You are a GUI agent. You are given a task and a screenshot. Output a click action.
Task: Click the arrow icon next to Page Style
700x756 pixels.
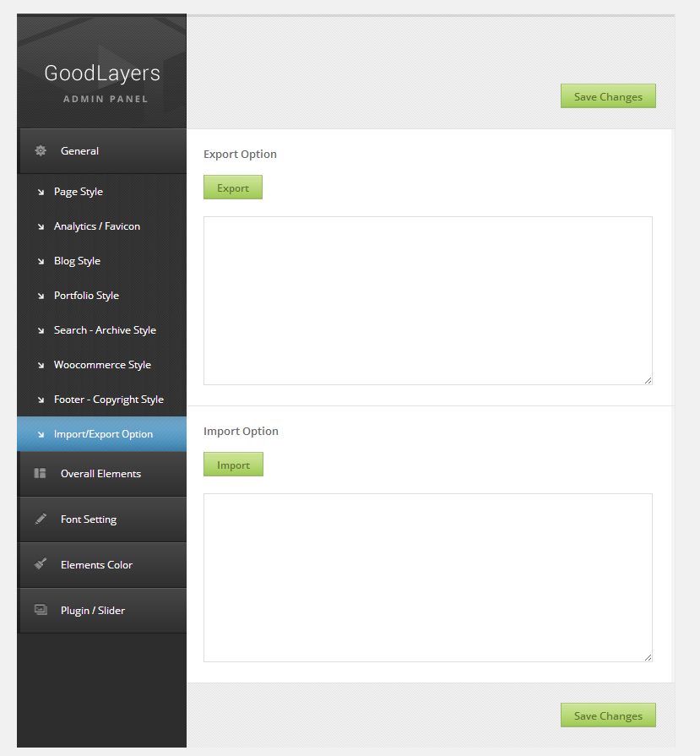pos(41,193)
